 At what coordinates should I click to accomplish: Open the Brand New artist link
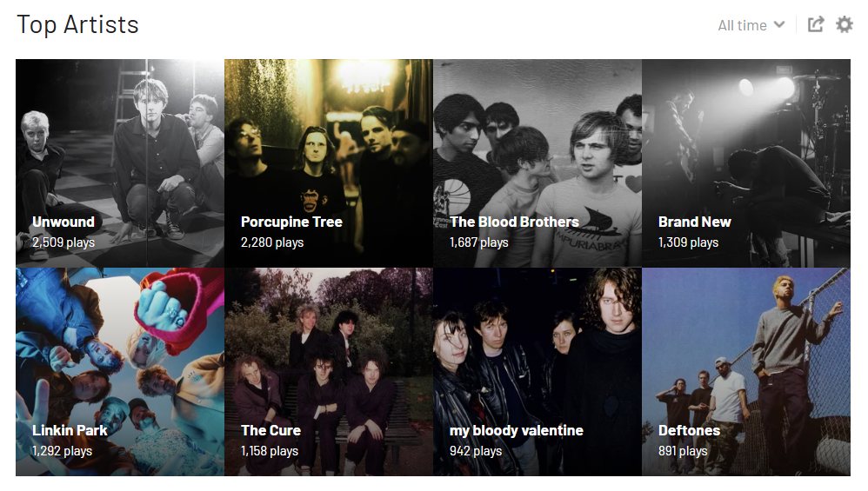click(x=695, y=222)
